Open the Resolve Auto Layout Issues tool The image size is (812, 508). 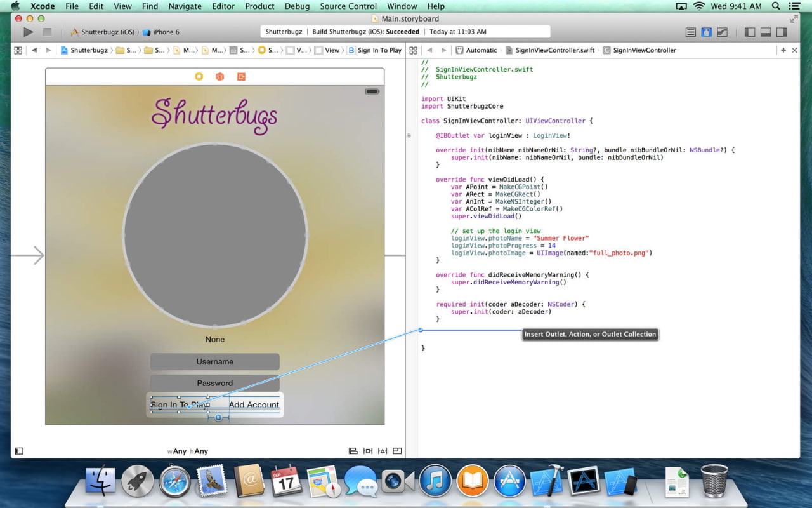(x=383, y=451)
